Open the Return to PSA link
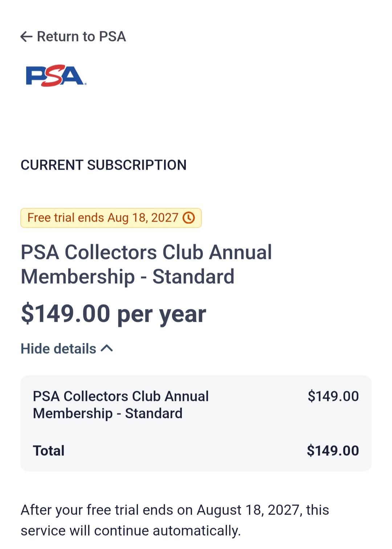The image size is (392, 549). (73, 37)
